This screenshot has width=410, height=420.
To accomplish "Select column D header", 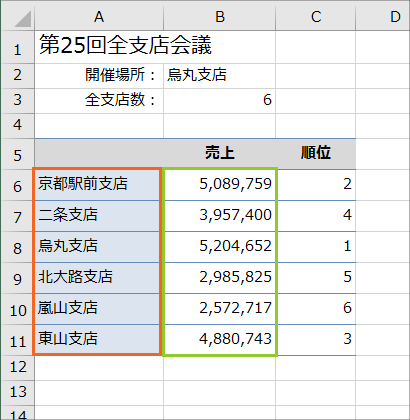I will (x=383, y=16).
